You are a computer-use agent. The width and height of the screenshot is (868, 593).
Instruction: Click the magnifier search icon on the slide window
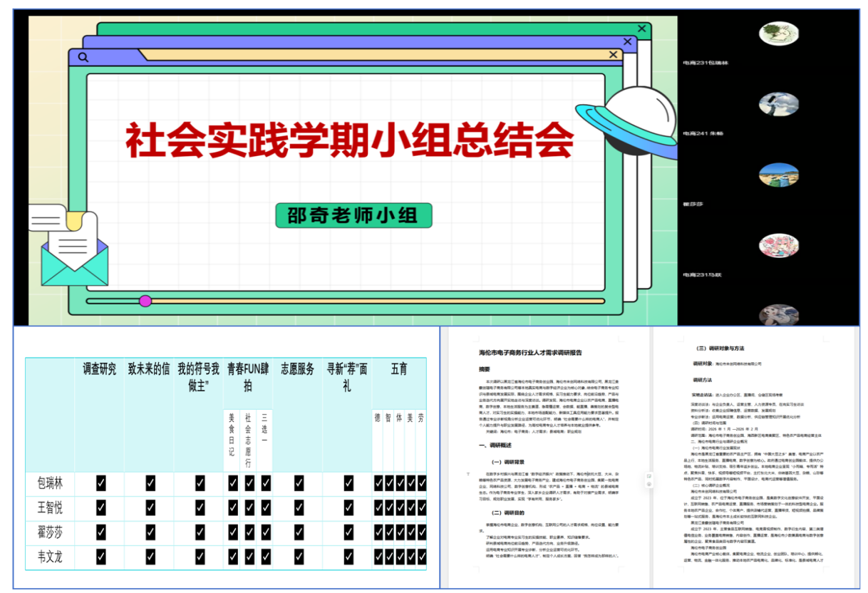[x=83, y=57]
